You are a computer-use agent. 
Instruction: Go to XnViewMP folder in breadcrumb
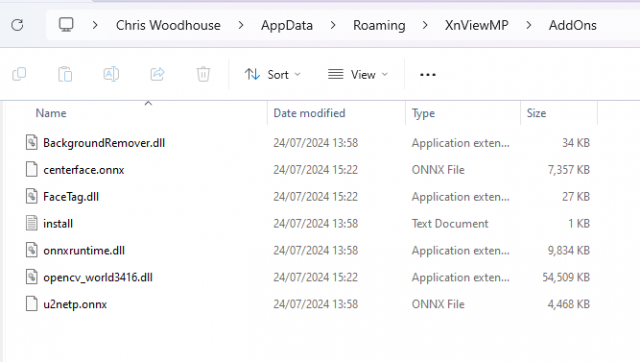476,25
